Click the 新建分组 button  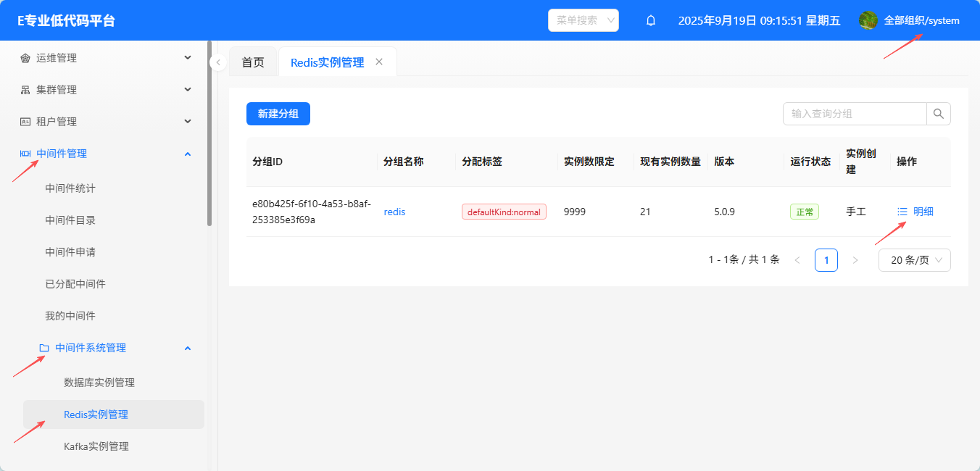278,114
